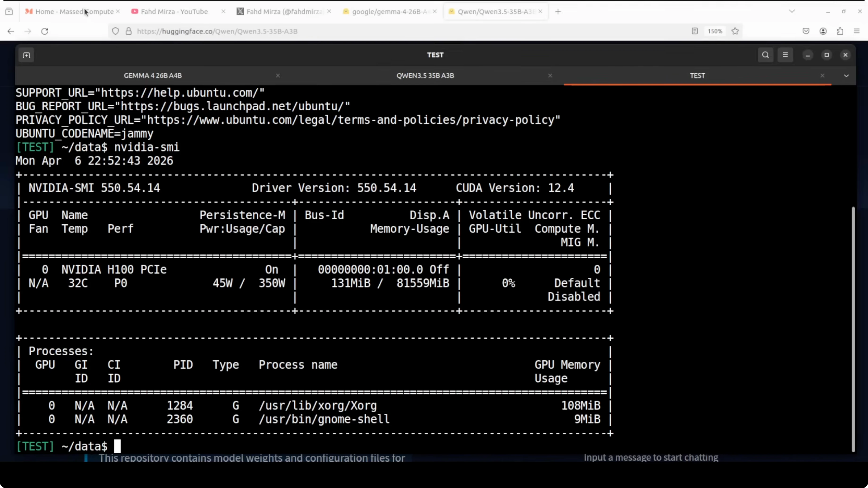Toggle reader view icon in the address bar
868x488 pixels.
tap(694, 31)
